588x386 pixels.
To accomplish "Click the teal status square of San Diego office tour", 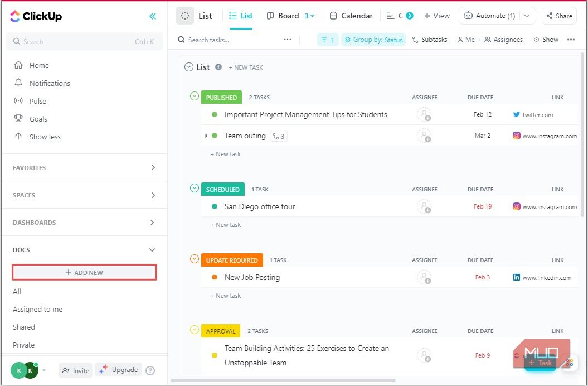I will [215, 206].
